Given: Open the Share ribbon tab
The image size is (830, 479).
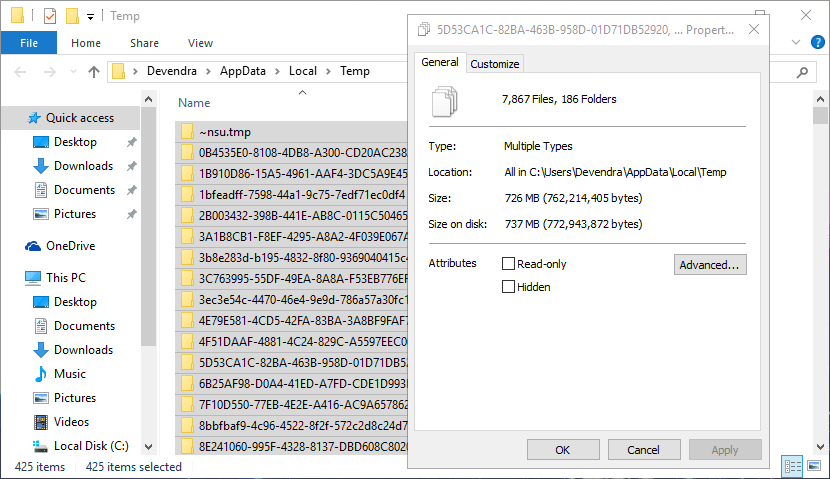Looking at the screenshot, I should (144, 43).
